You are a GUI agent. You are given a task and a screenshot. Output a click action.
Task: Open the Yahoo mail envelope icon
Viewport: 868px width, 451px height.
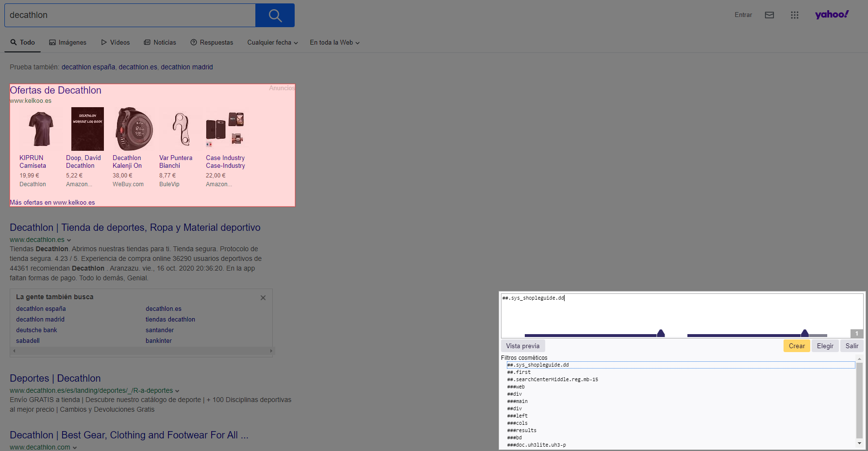click(769, 15)
